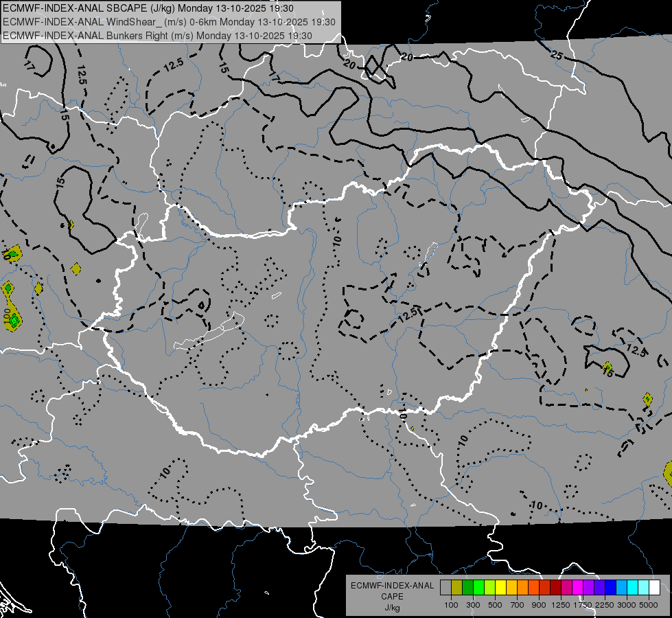The height and width of the screenshot is (618, 672).
Task: Click the legend value 1750
Action: (x=583, y=605)
